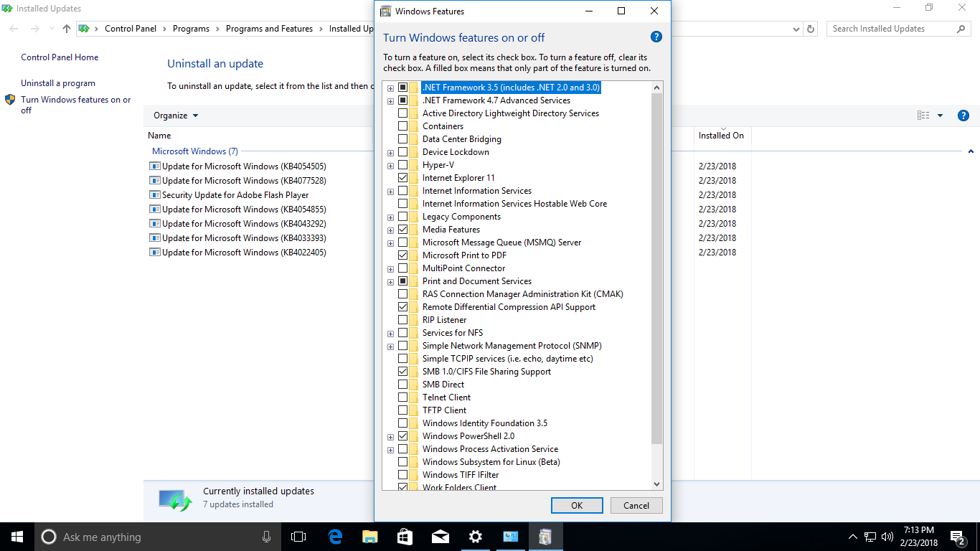Check Active Directory Lightweight Directory Services
The width and height of the screenshot is (980, 551).
tap(403, 113)
